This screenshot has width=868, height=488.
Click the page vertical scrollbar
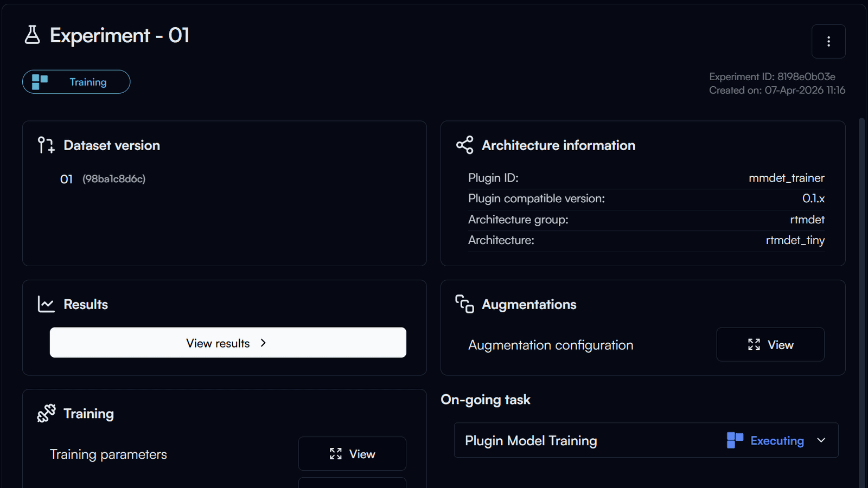(x=861, y=303)
